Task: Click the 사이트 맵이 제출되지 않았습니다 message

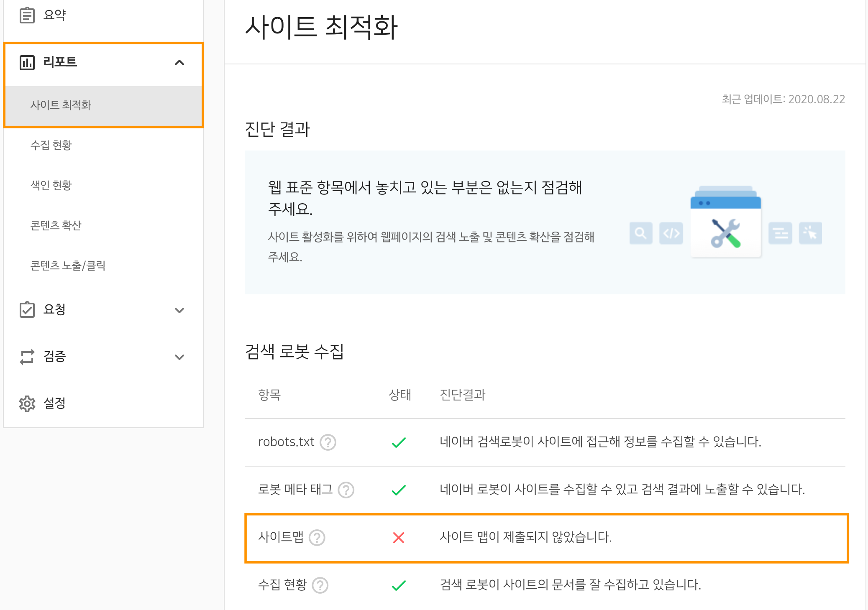Action: pyautogui.click(x=525, y=537)
